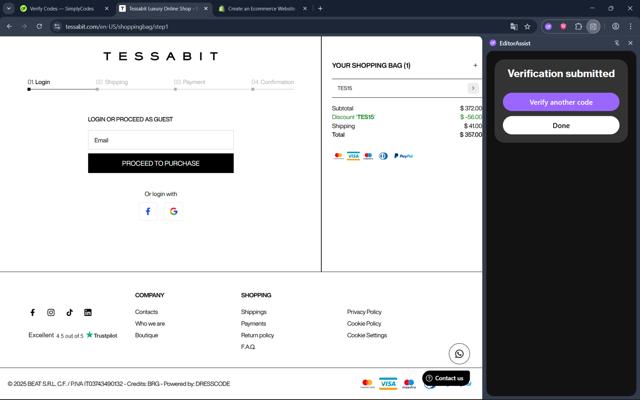Open the Payments footer link
The width and height of the screenshot is (640, 400).
point(253,324)
